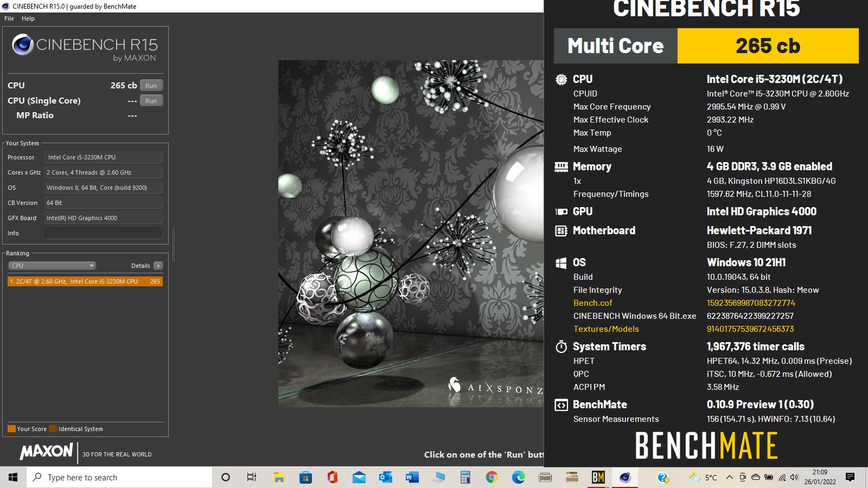Click the BENCHMATE logo at panel bottom

pos(706,446)
